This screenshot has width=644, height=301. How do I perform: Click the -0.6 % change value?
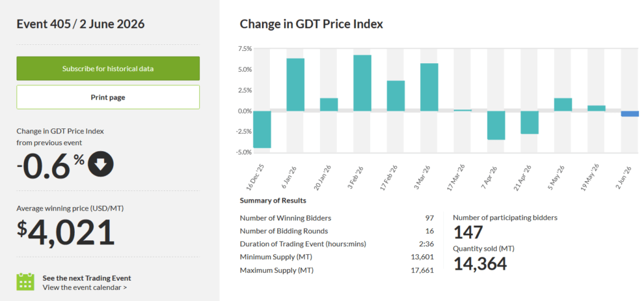pos(51,165)
